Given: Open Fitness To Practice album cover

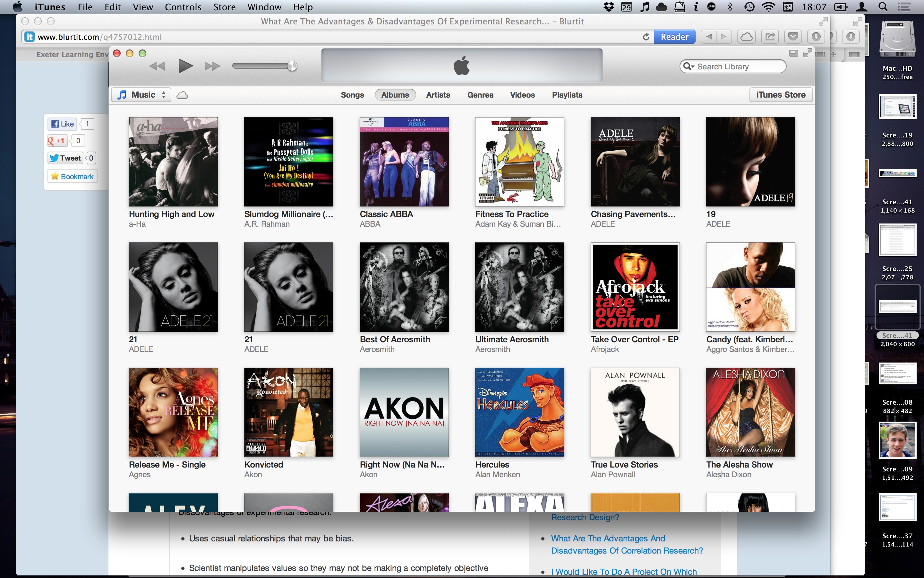Looking at the screenshot, I should 520,162.
